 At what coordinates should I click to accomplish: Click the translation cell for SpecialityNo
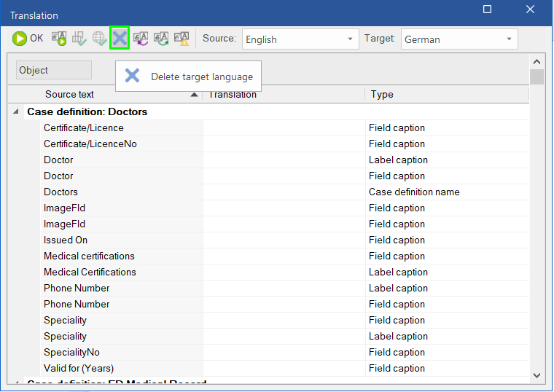[284, 352]
